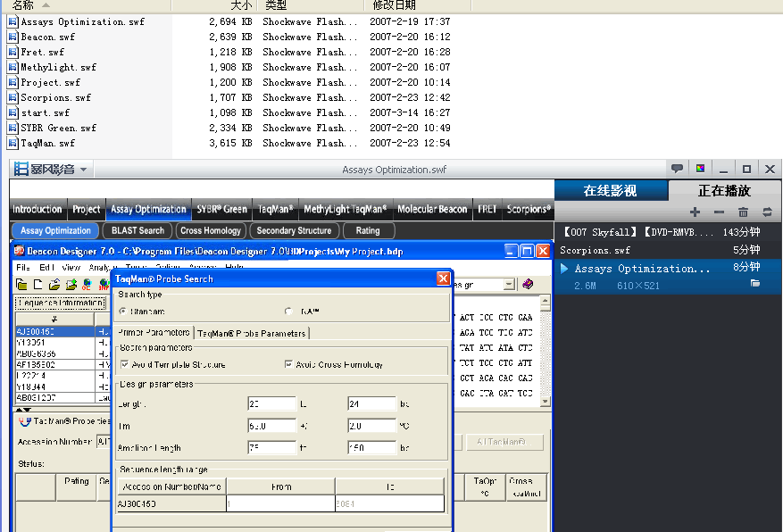
Task: Open MethyLight TaqMan section
Action: pos(345,209)
